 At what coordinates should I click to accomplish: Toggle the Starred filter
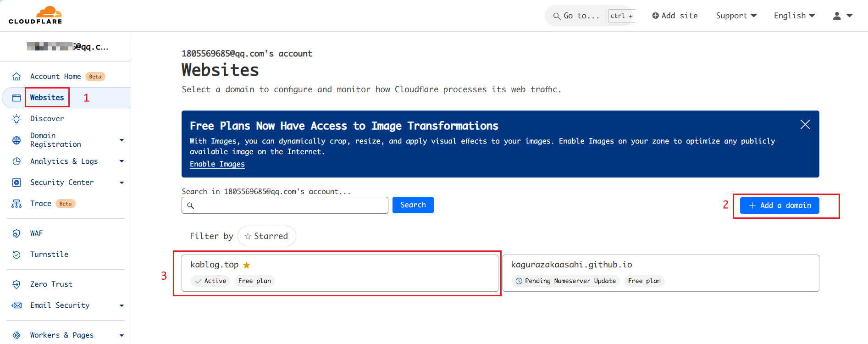pyautogui.click(x=266, y=236)
